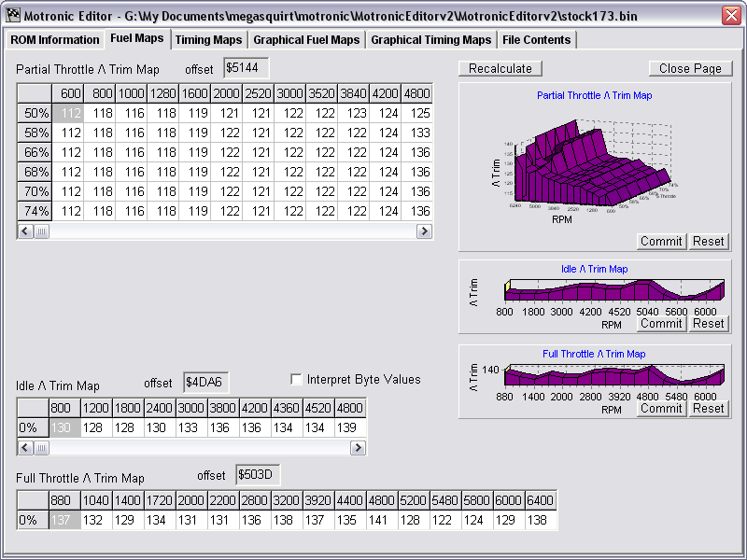Click left arrow of Idle map scrollbar

tap(25, 448)
